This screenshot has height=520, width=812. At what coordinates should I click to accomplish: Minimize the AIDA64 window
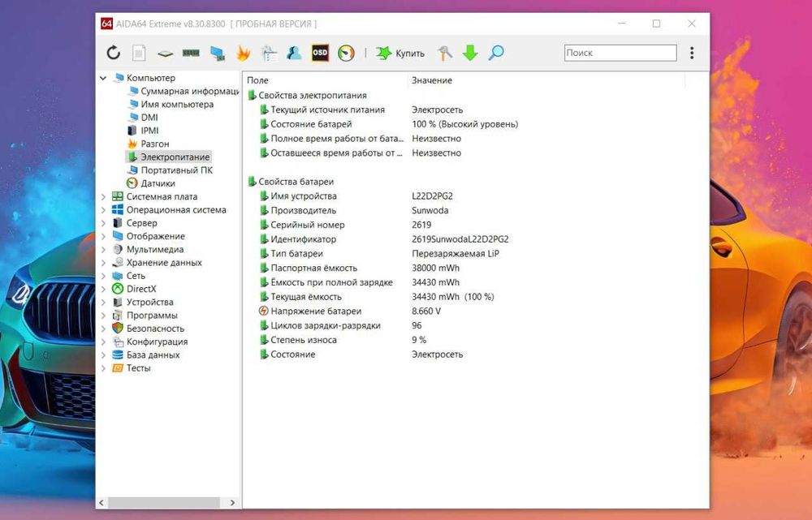[x=622, y=24]
